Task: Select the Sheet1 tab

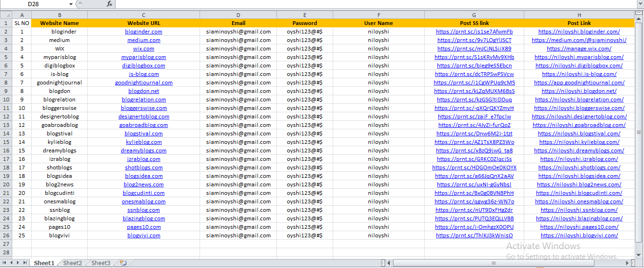Action: click(44, 263)
